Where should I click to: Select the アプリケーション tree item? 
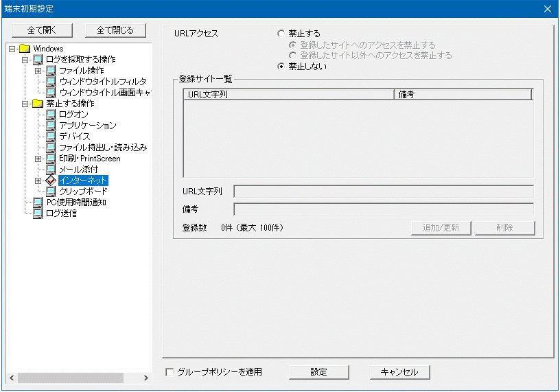[x=88, y=126]
